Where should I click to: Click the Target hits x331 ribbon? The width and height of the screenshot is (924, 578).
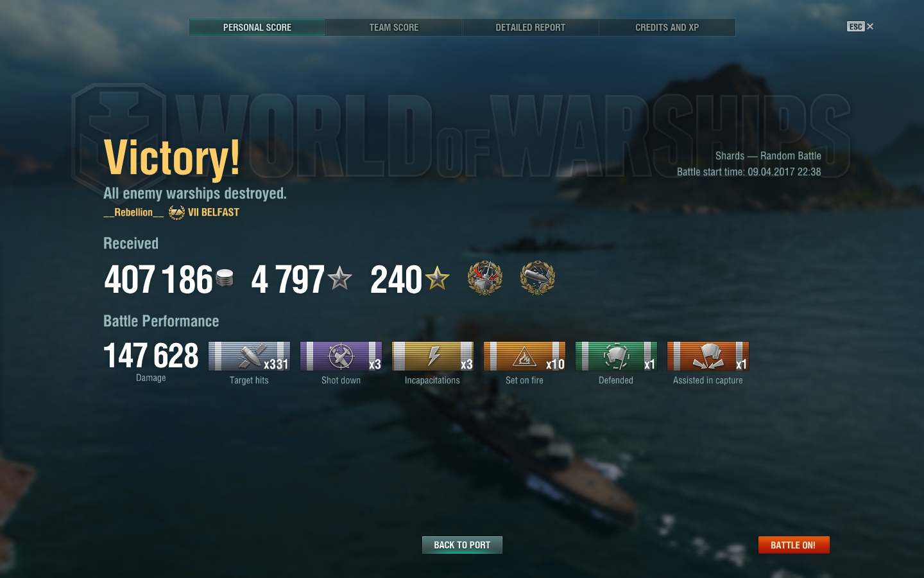(x=249, y=356)
